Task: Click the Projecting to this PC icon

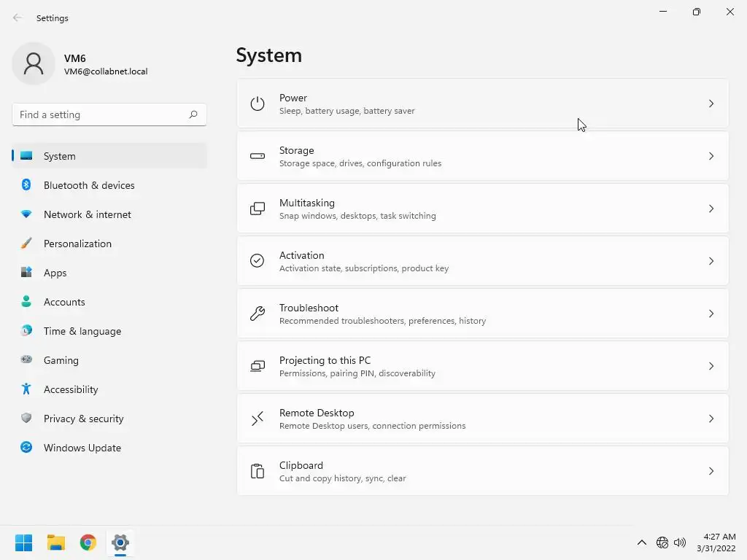Action: (258, 366)
